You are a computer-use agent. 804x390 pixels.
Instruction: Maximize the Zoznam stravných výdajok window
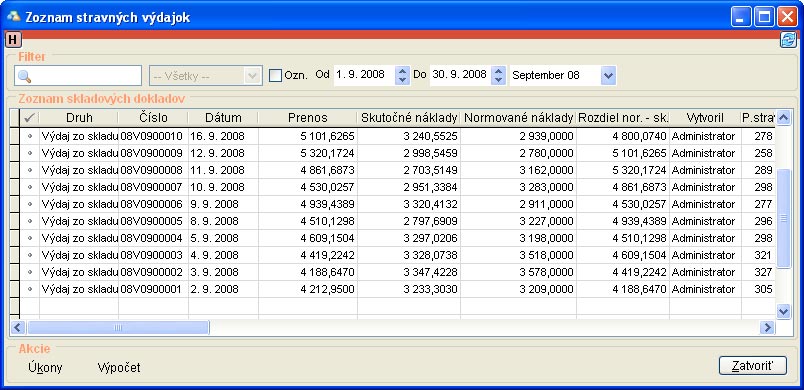point(764,17)
